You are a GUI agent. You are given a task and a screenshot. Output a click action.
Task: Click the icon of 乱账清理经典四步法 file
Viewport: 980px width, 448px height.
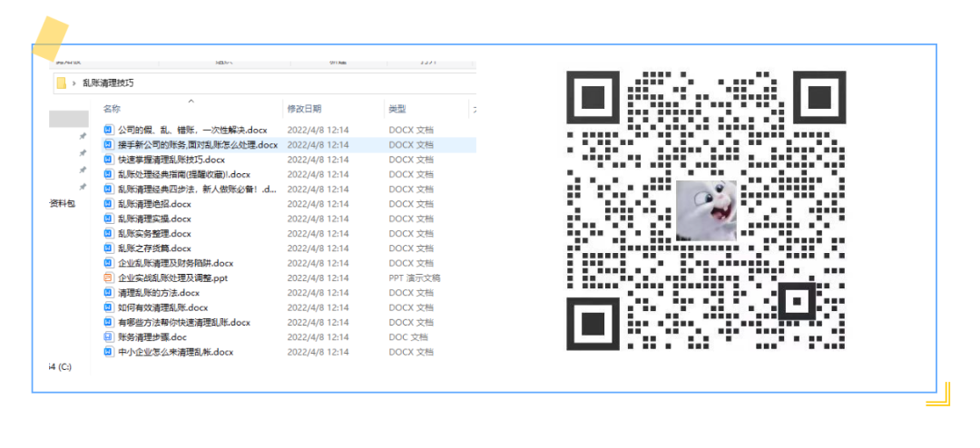pos(108,189)
